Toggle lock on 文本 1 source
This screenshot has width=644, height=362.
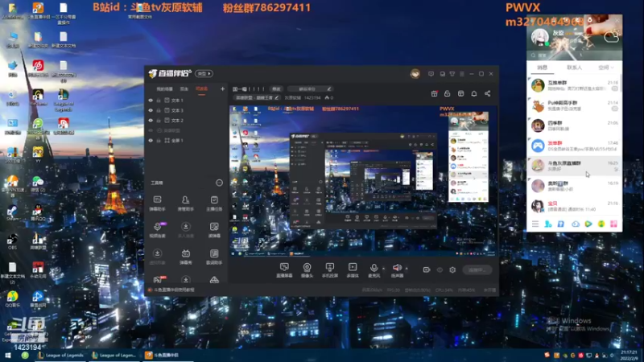coord(159,100)
